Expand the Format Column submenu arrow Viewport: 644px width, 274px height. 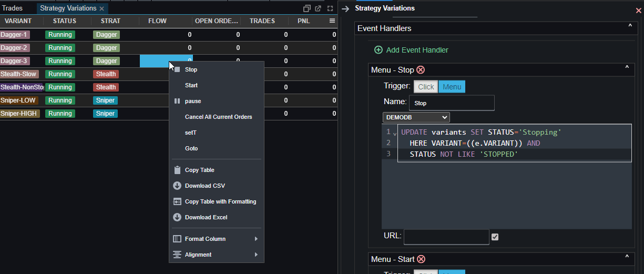257,239
